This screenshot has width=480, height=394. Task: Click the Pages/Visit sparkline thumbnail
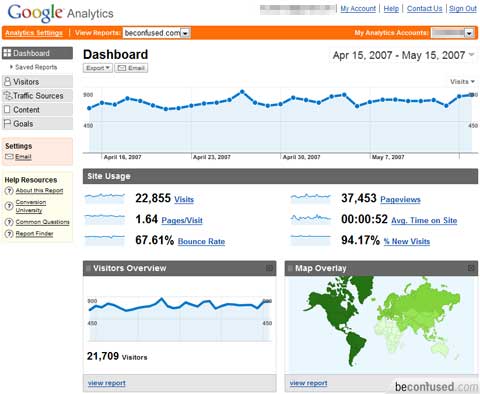pyautogui.click(x=105, y=219)
